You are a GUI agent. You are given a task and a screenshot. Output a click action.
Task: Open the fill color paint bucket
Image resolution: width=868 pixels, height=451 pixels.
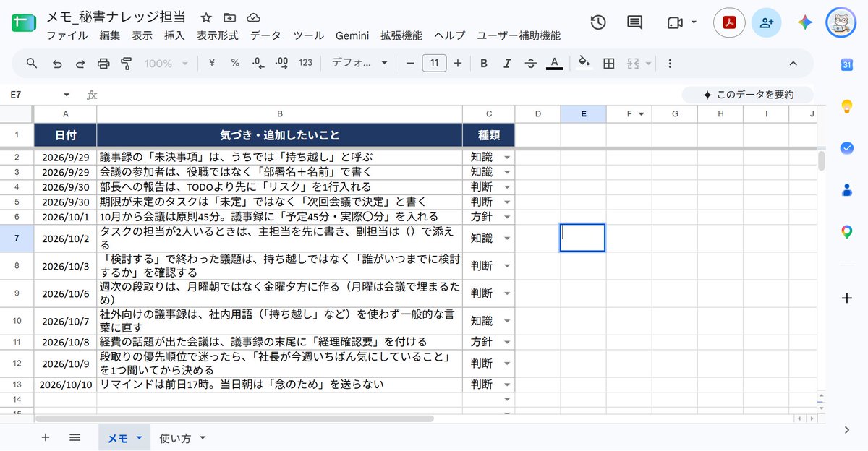(584, 64)
